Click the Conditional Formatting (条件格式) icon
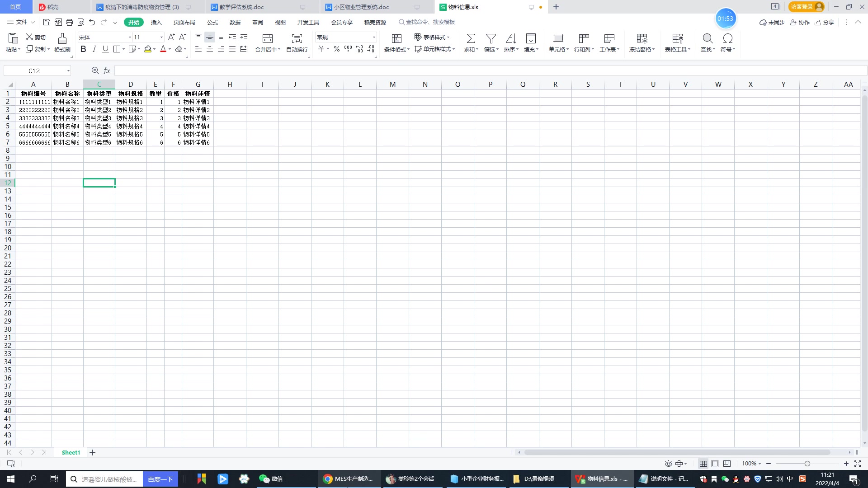Image resolution: width=868 pixels, height=488 pixels. [x=396, y=38]
